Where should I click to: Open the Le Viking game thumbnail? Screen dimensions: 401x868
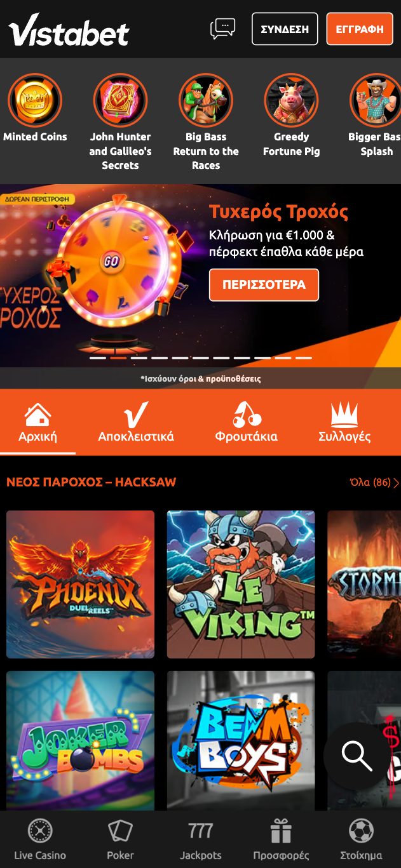coord(241,584)
